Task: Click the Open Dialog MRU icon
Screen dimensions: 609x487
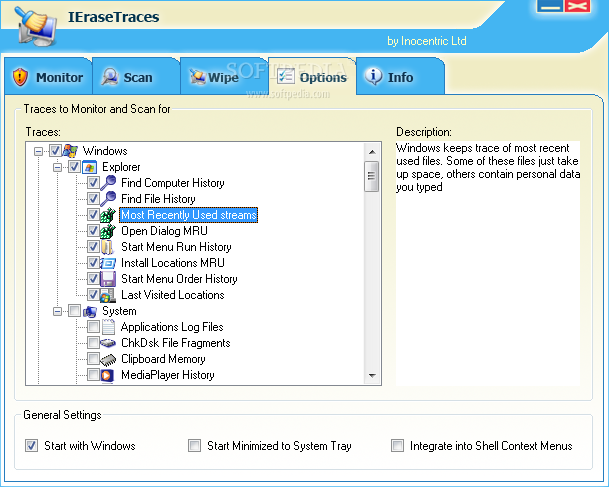Action: 108,231
